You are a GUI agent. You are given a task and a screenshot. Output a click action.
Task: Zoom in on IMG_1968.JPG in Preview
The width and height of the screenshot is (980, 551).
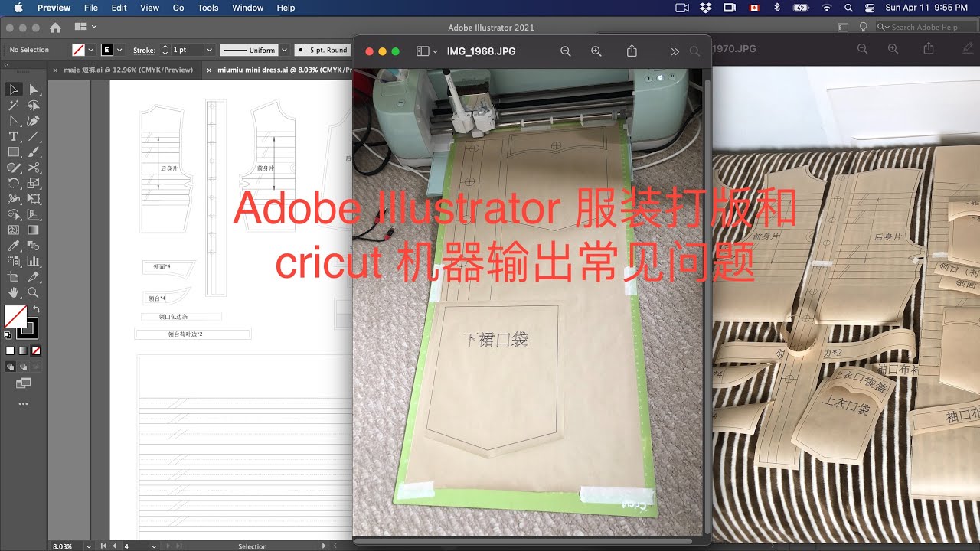596,51
